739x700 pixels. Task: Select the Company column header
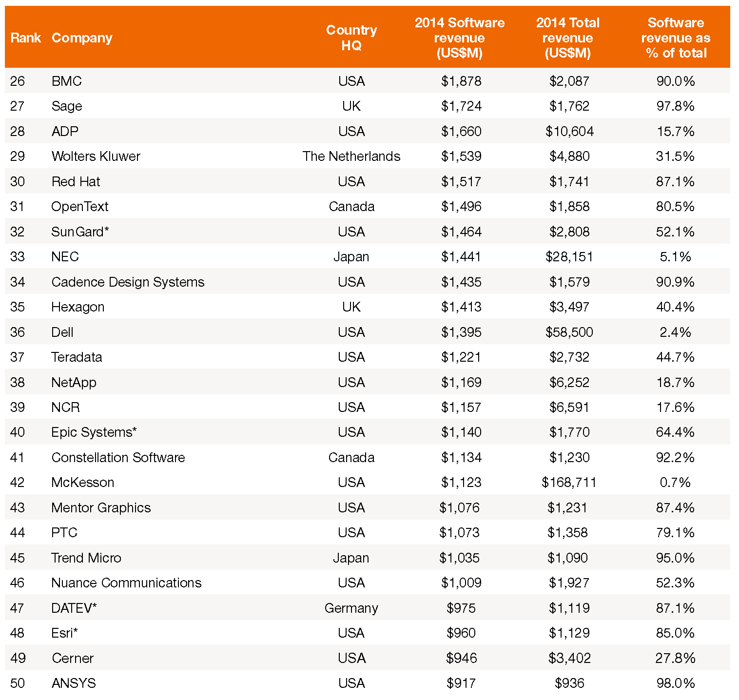pos(82,38)
